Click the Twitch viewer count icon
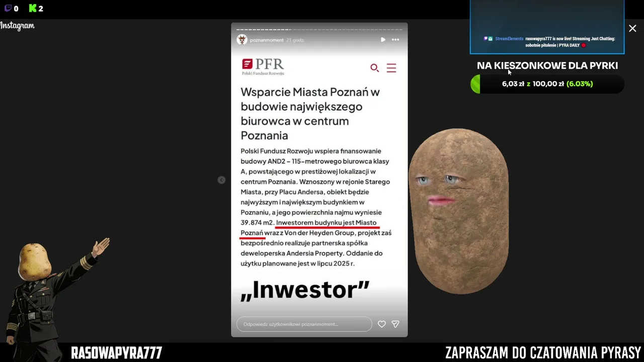The height and width of the screenshot is (362, 644). point(8,8)
